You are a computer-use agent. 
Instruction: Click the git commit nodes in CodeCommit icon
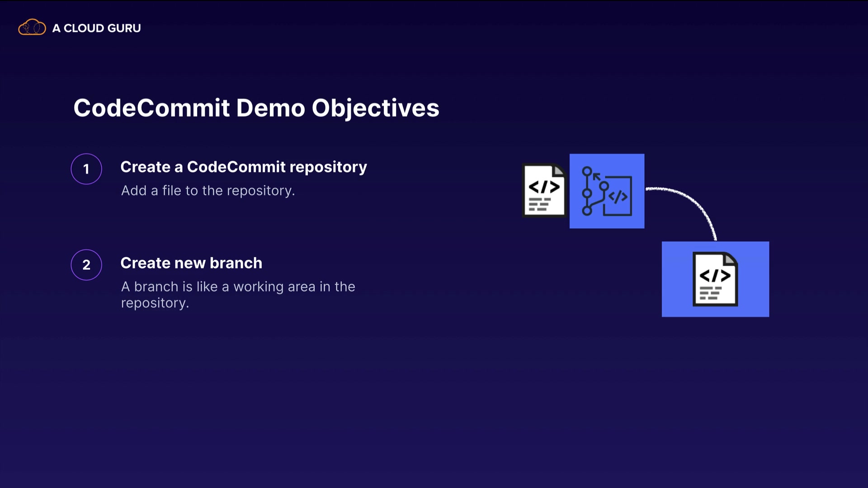587,193
